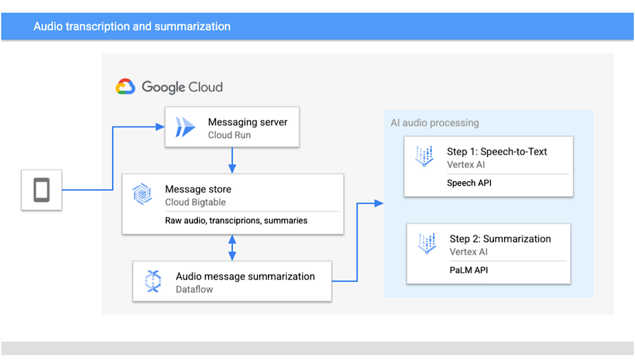Click the "Message store" label
This screenshot has width=635, height=364.
pos(198,189)
